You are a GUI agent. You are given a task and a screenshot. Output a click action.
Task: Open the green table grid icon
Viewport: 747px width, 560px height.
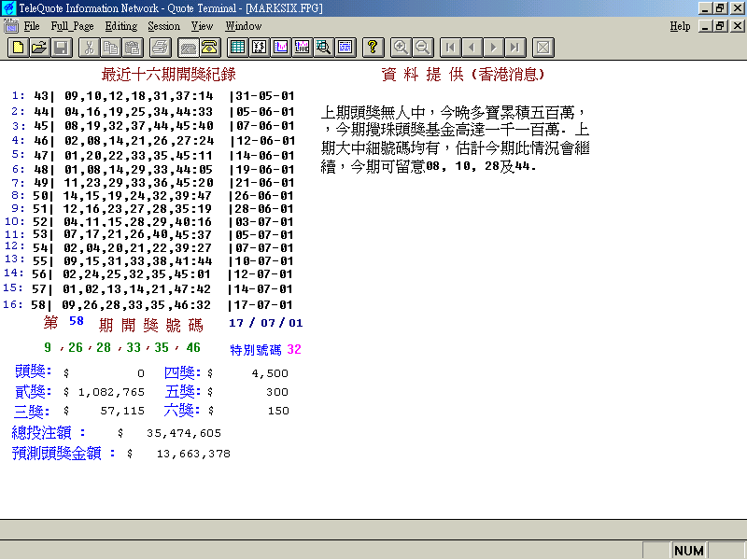pyautogui.click(x=237, y=48)
